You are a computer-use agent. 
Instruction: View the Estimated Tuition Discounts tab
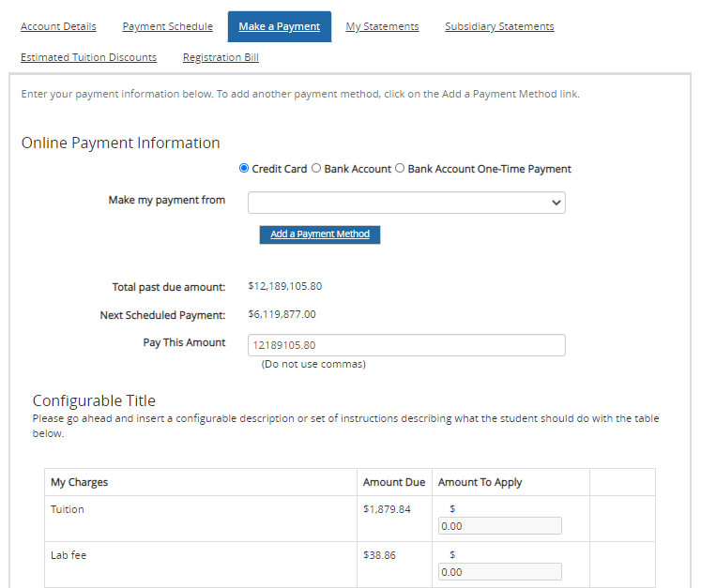88,57
